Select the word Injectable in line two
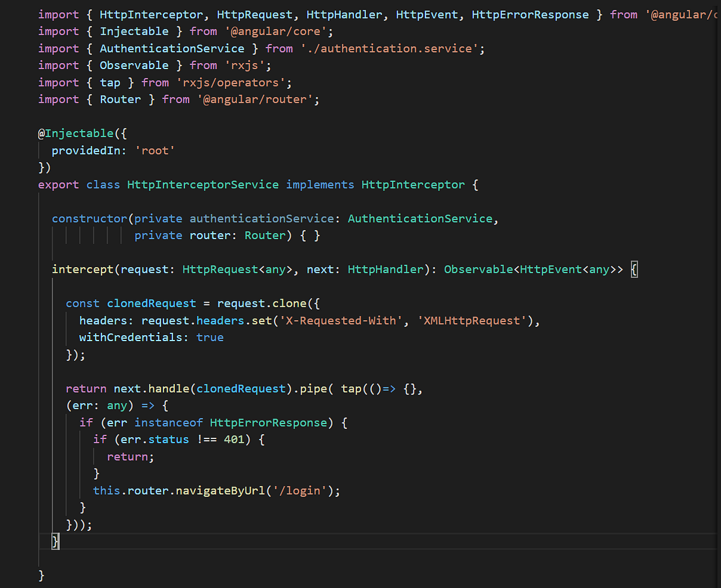The width and height of the screenshot is (721, 588). [x=134, y=31]
